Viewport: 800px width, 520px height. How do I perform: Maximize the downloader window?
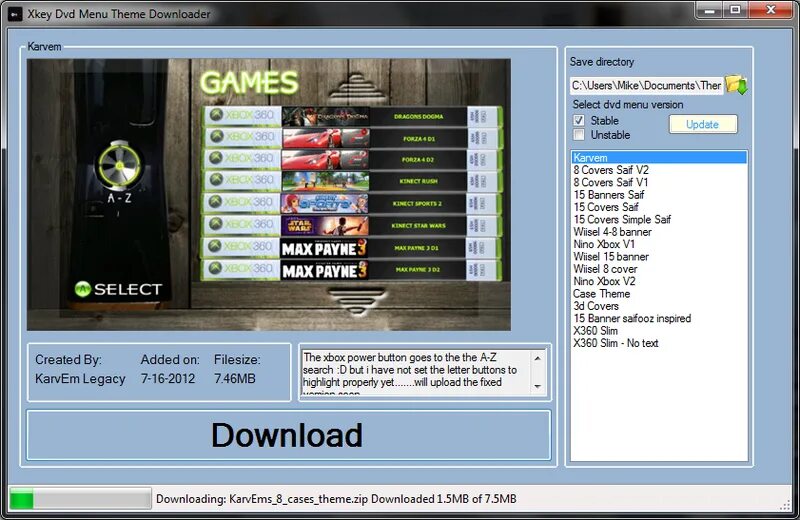pyautogui.click(x=735, y=9)
